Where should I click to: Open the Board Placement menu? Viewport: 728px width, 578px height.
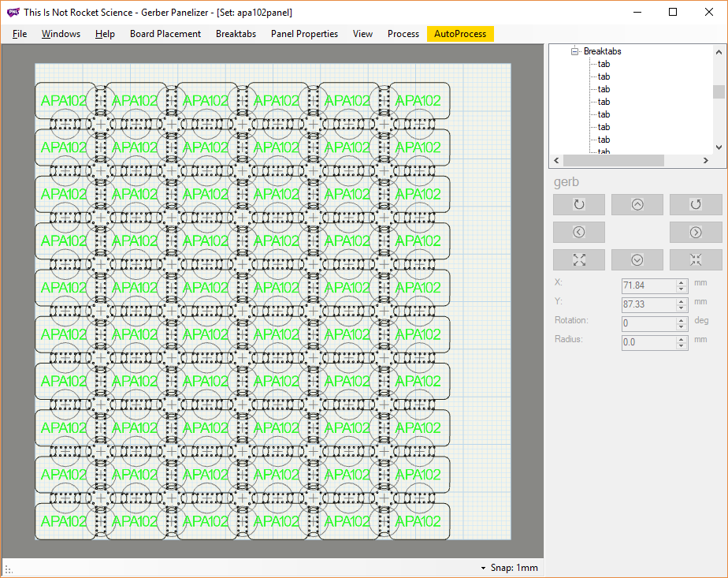tap(165, 34)
